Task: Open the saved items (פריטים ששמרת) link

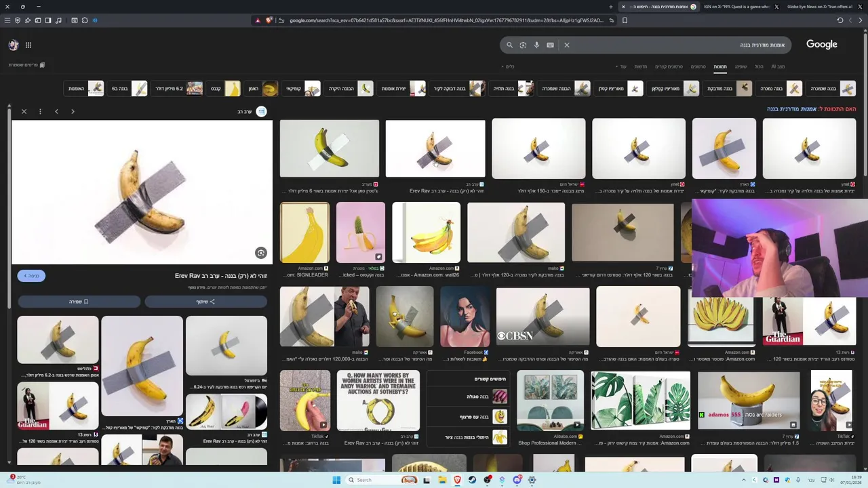Action: [26, 65]
